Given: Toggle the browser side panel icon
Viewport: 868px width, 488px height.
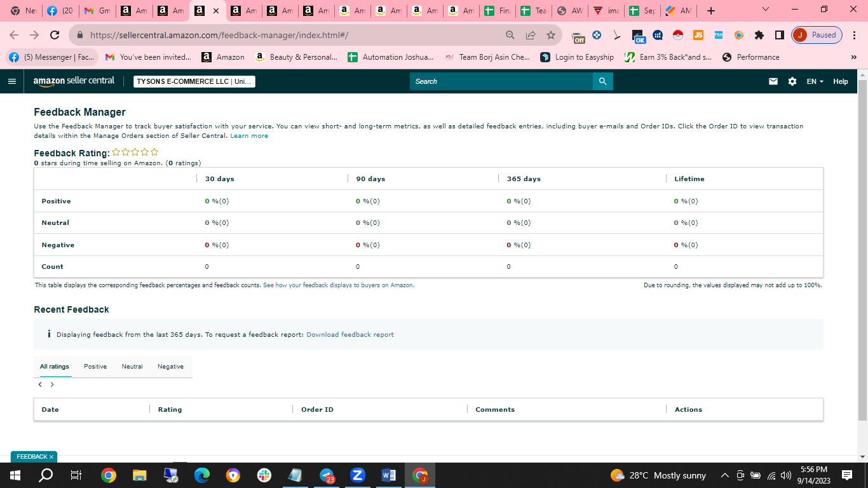Looking at the screenshot, I should click(780, 35).
